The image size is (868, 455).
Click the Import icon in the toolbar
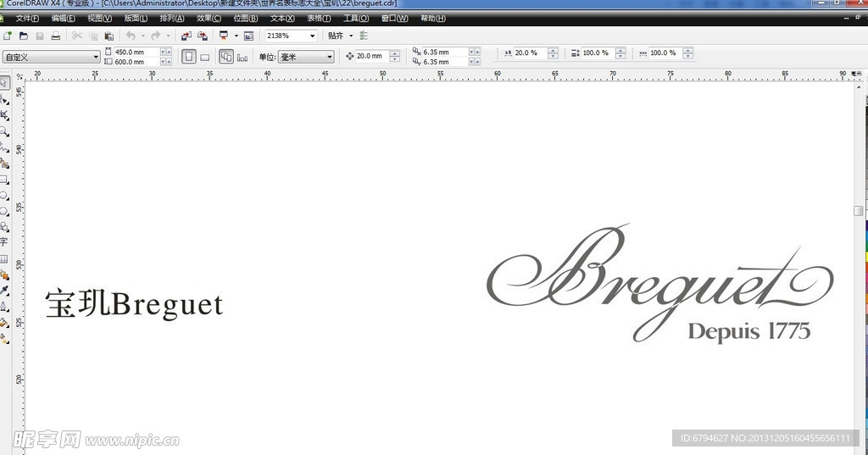pos(186,36)
